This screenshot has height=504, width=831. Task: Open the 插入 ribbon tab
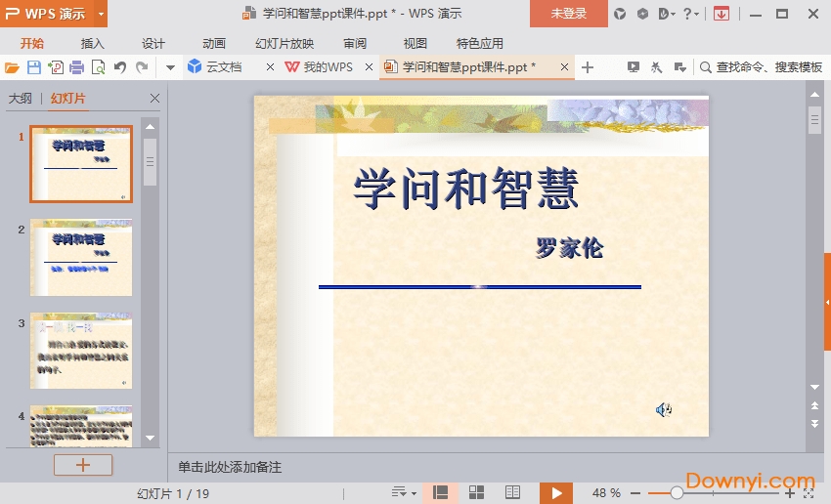[x=92, y=43]
